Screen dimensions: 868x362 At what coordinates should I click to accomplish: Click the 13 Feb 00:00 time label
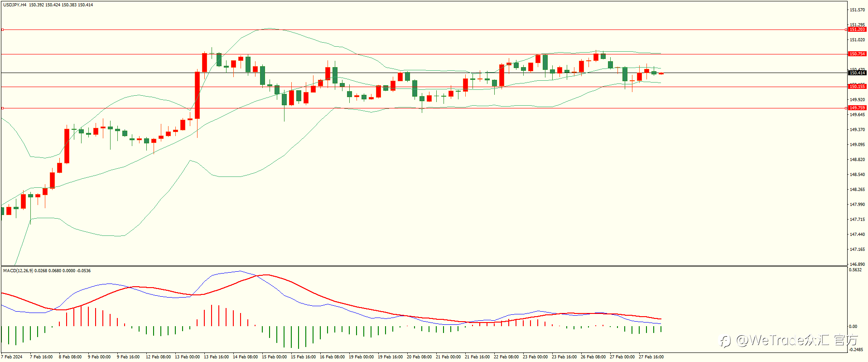click(187, 357)
